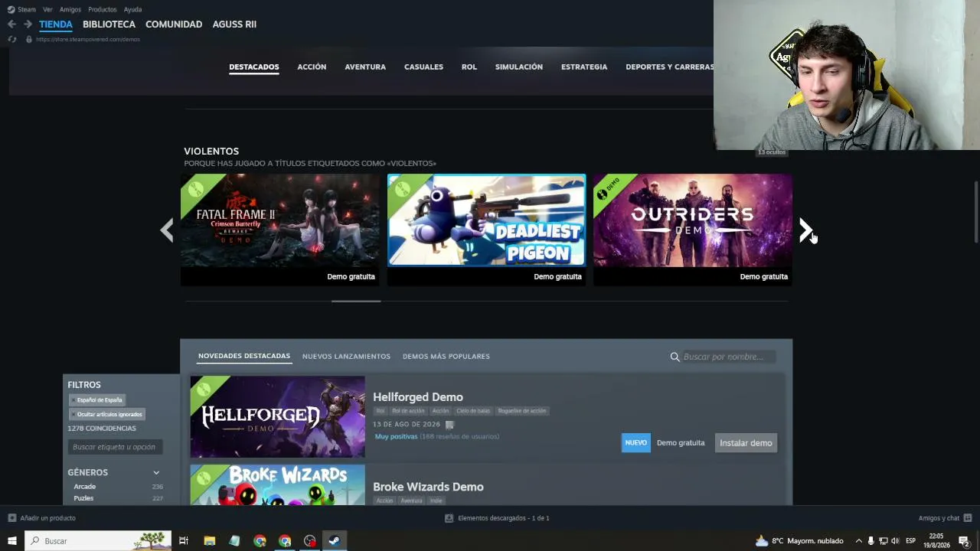Select the Simulación category tab
Viewport: 980px width, 551px height.
[x=519, y=67]
